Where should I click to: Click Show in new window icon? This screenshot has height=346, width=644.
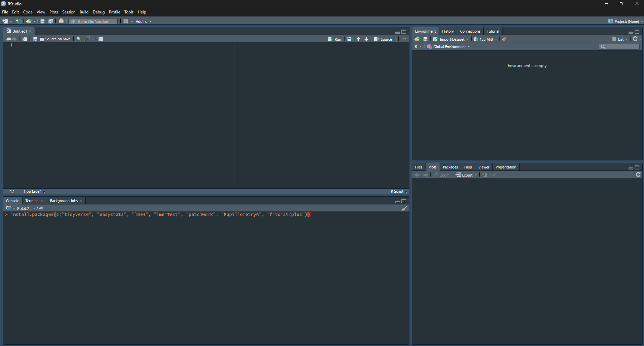coord(25,39)
